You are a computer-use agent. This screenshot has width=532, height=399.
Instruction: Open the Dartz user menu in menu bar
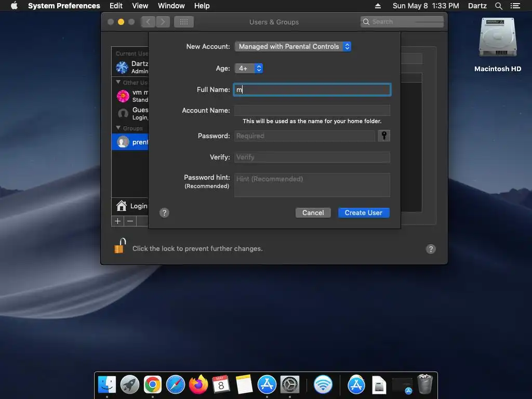click(477, 6)
